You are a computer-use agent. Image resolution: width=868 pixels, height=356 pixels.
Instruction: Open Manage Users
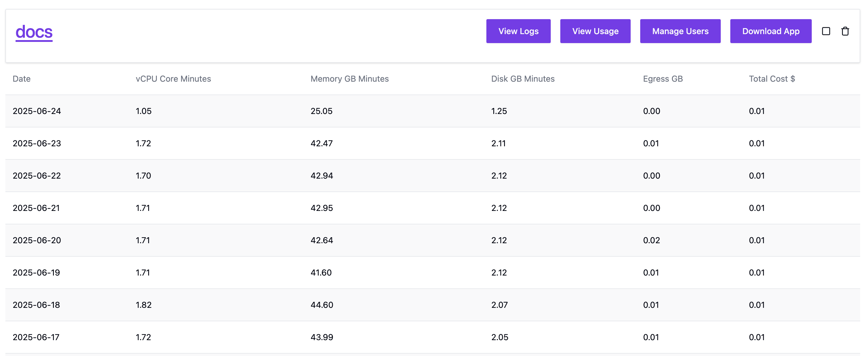[x=680, y=31]
